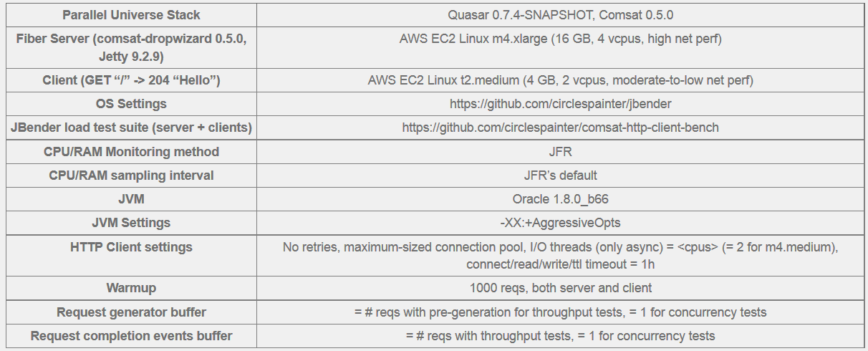Select the Request generator buffer label
Viewport: 868px width, 351px height.
click(131, 312)
